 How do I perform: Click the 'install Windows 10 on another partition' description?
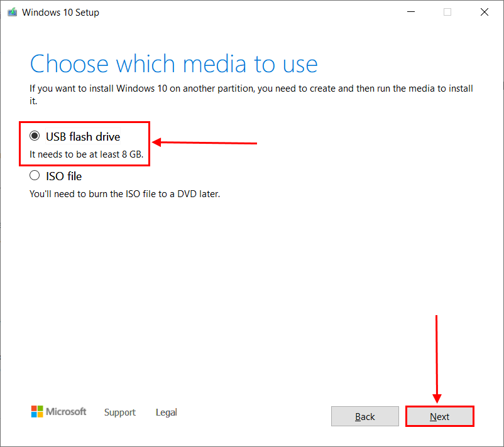point(251,94)
